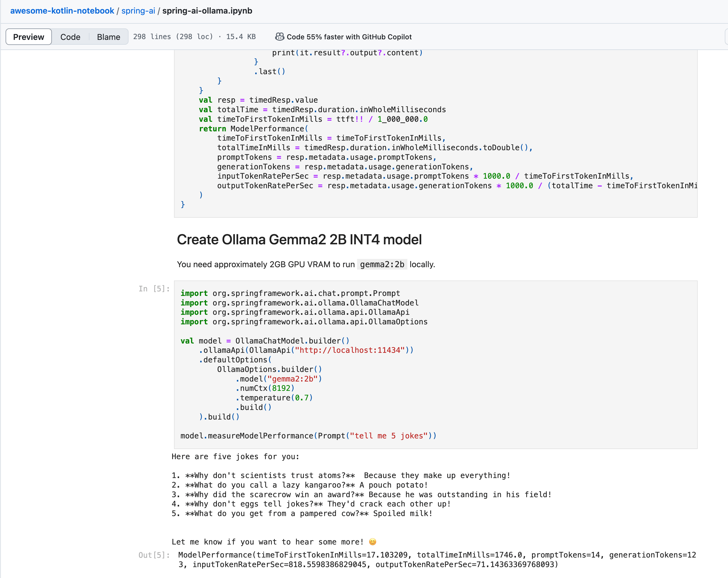Screen dimensions: 728x578
Task: Click the localhost:11434 URL string in code
Action: (x=349, y=350)
